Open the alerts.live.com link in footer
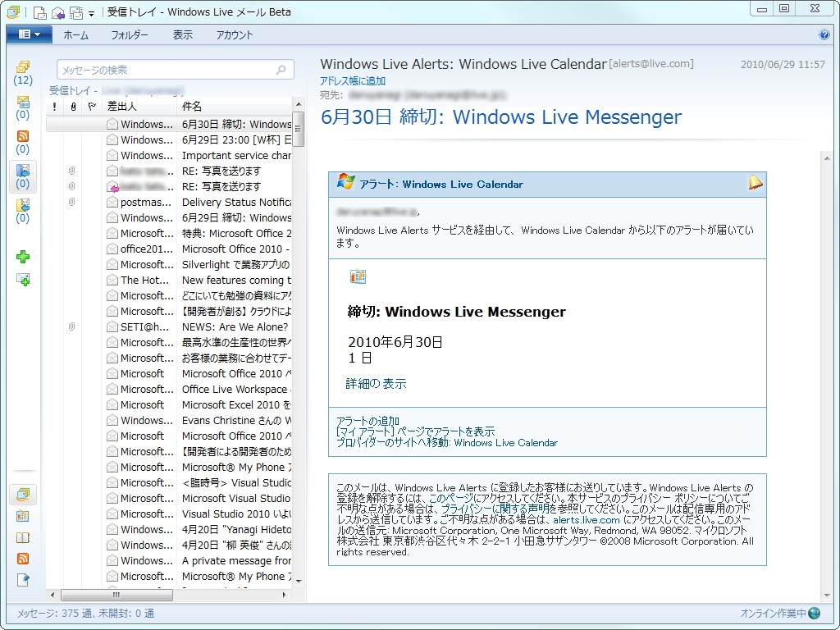840x630 pixels. pos(586,519)
